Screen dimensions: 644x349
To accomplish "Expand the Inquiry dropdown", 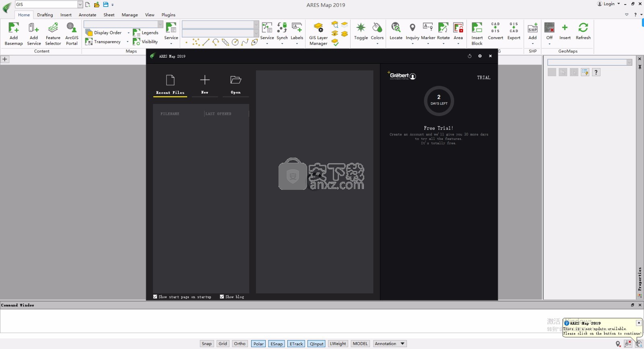I will pyautogui.click(x=413, y=44).
